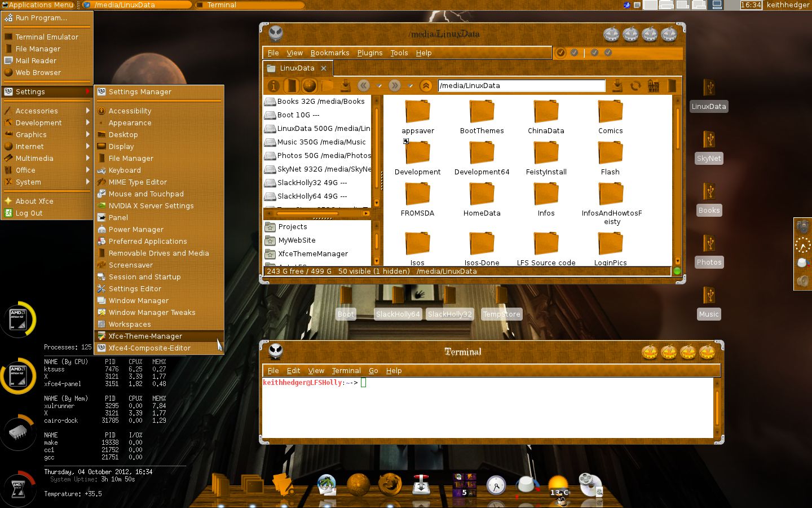This screenshot has width=812, height=508.
Task: Open the back history dropdown arrow
Action: click(x=379, y=86)
